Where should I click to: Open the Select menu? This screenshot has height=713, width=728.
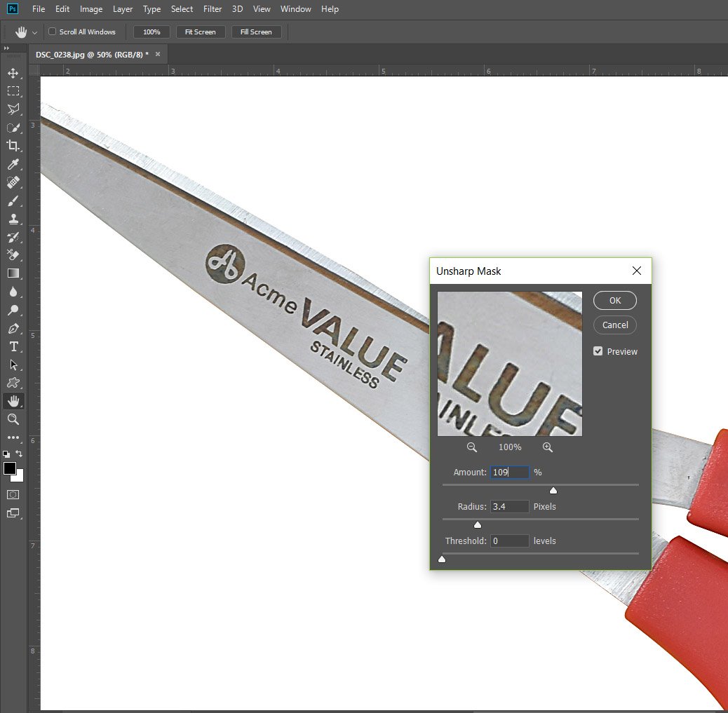click(182, 9)
